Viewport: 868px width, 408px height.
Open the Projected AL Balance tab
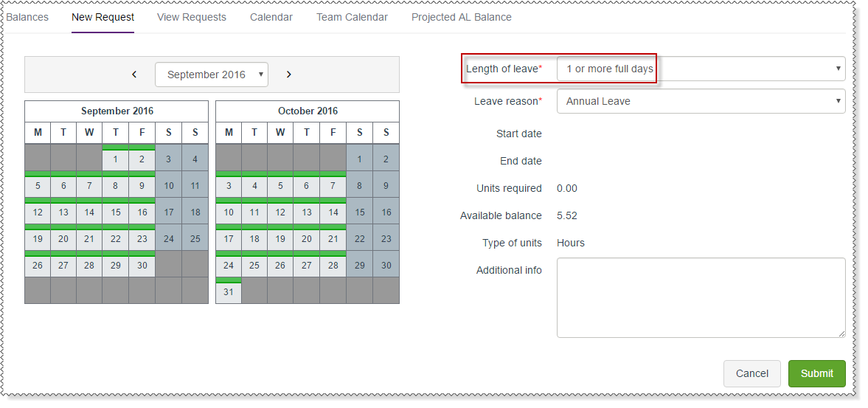tap(461, 17)
